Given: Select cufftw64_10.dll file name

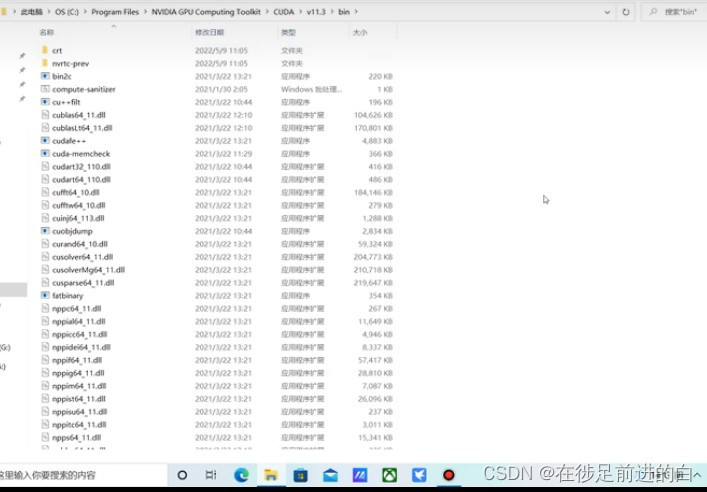Looking at the screenshot, I should (x=78, y=205).
